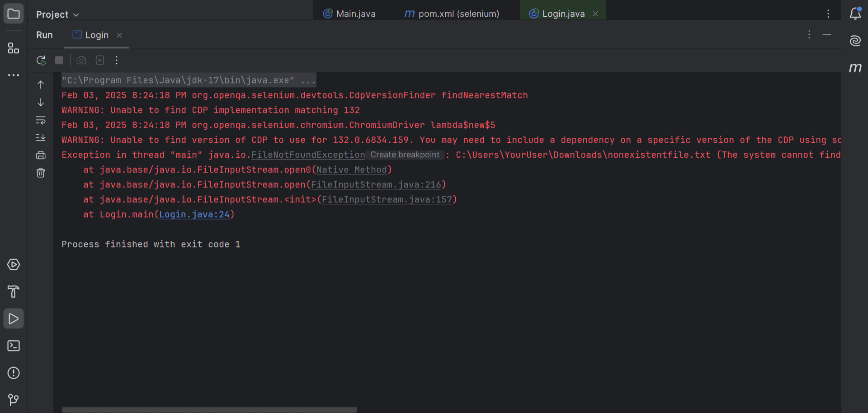Open the Project view dropdown
Image resolution: width=868 pixels, height=413 pixels.
[57, 14]
